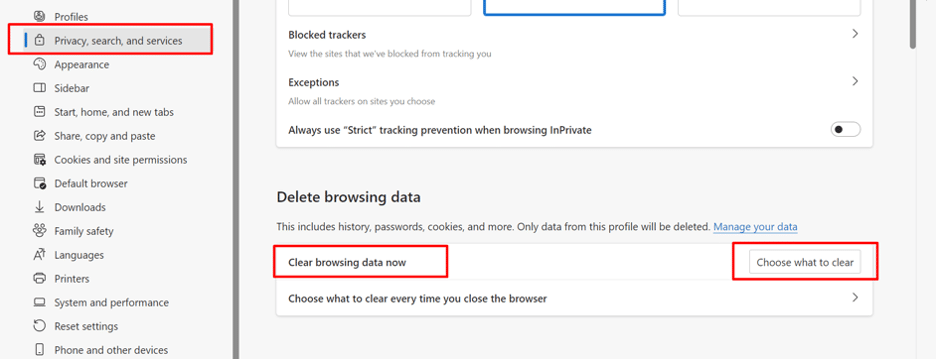Click the Downloads arrow icon
This screenshot has width=936, height=360.
(39, 207)
